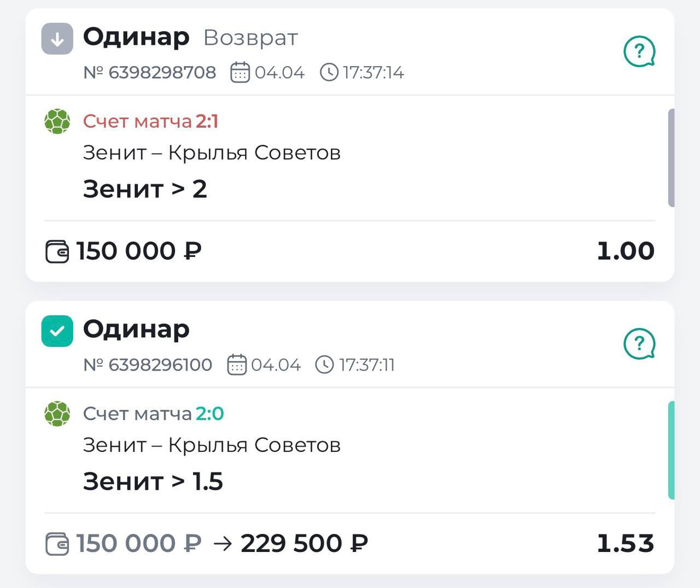Click the 229 500 ₽ payout amount
The height and width of the screenshot is (588, 700).
(304, 543)
